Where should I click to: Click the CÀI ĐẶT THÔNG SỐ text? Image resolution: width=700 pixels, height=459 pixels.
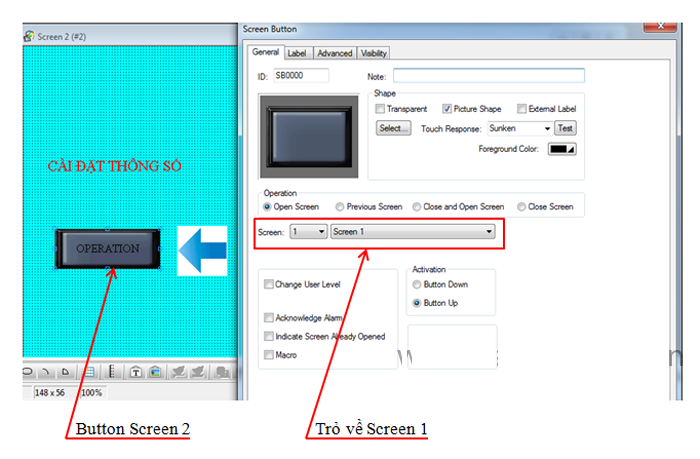click(x=115, y=166)
